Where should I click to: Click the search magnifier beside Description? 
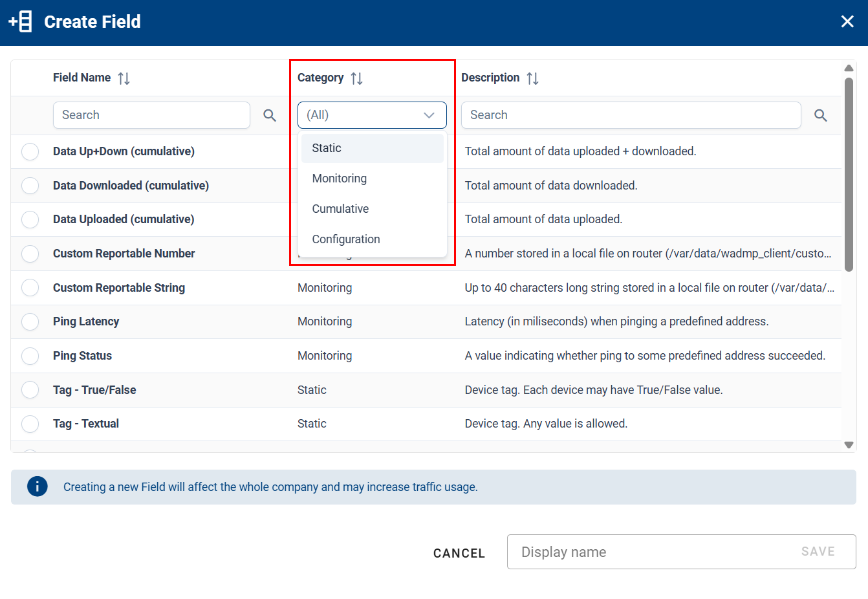coord(820,115)
